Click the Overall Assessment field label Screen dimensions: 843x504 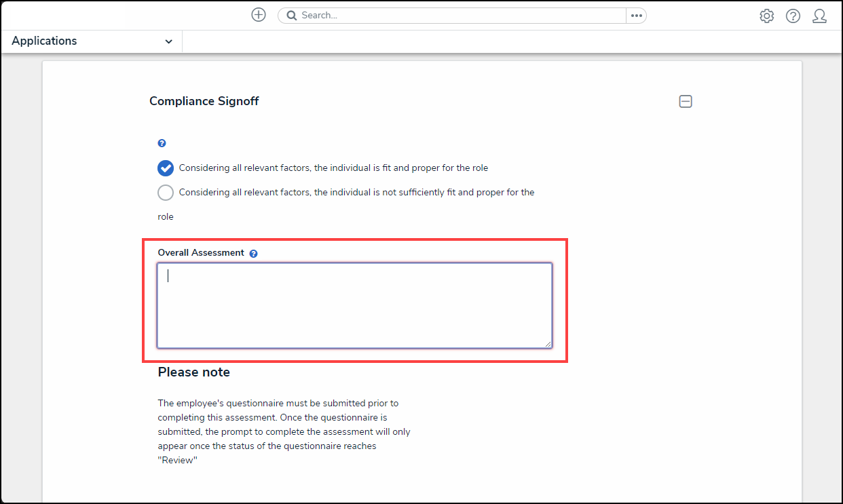click(x=201, y=253)
